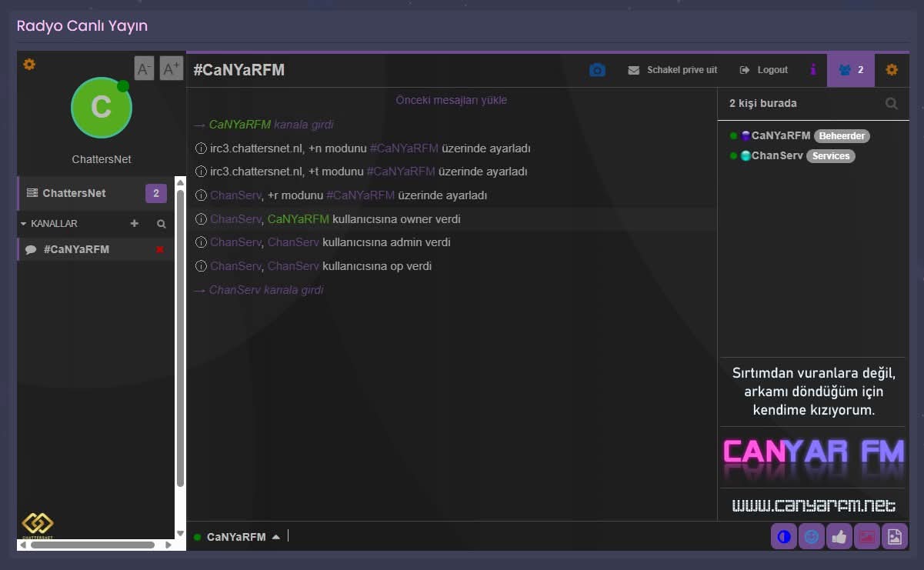Click #CaNYaRFM link in +t mode message
Screen dimensions: 924x570
coord(401,172)
